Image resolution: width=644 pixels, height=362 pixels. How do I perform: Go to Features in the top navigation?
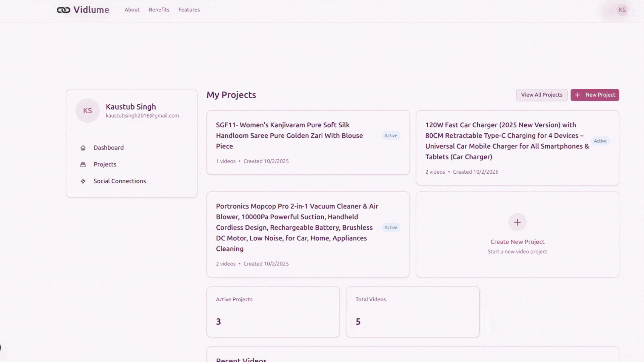189,10
